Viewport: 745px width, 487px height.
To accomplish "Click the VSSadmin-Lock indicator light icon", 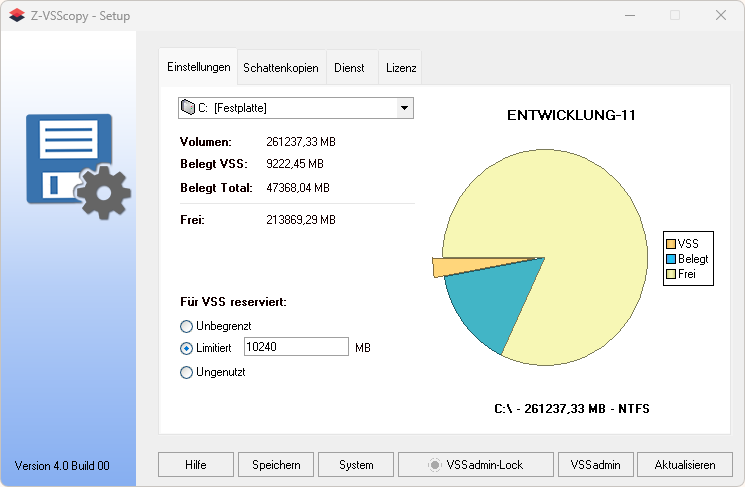I will [434, 465].
